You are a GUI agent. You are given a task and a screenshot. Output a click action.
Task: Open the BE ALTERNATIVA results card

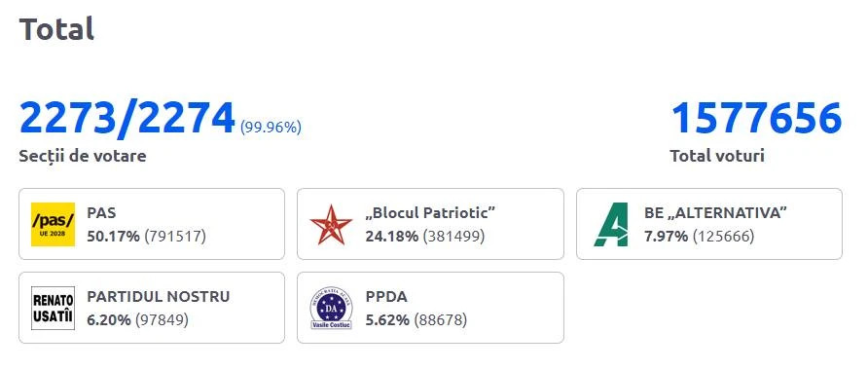coord(709,224)
